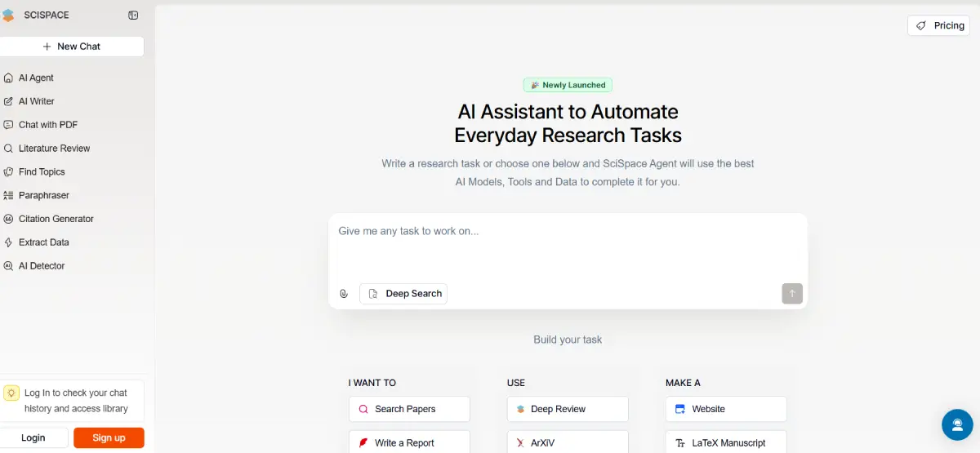Click the SciSpace logo icon
The width and height of the screenshot is (980, 453).
9,16
